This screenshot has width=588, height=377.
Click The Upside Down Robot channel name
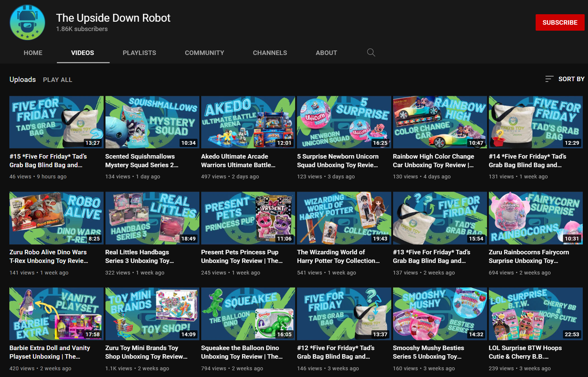click(x=113, y=18)
